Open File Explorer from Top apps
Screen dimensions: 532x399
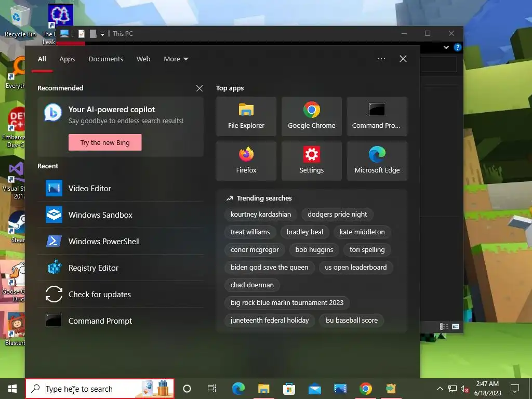pos(246,116)
